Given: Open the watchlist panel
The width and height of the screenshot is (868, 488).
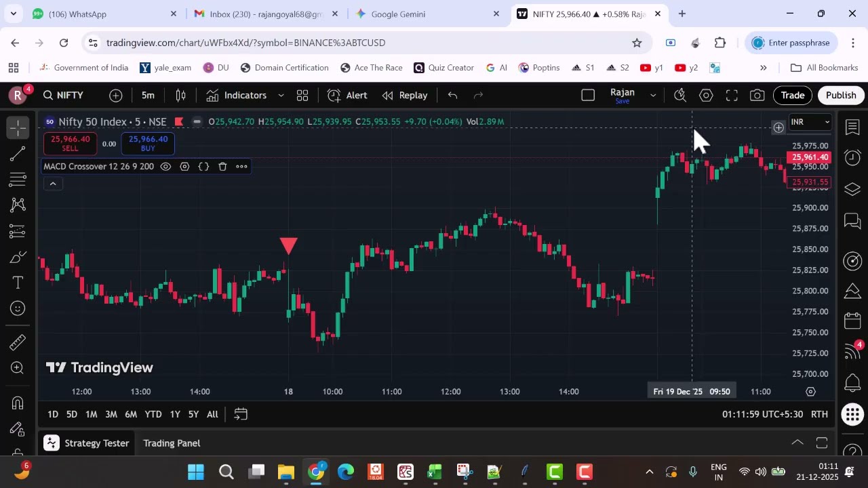Looking at the screenshot, I should (852, 127).
